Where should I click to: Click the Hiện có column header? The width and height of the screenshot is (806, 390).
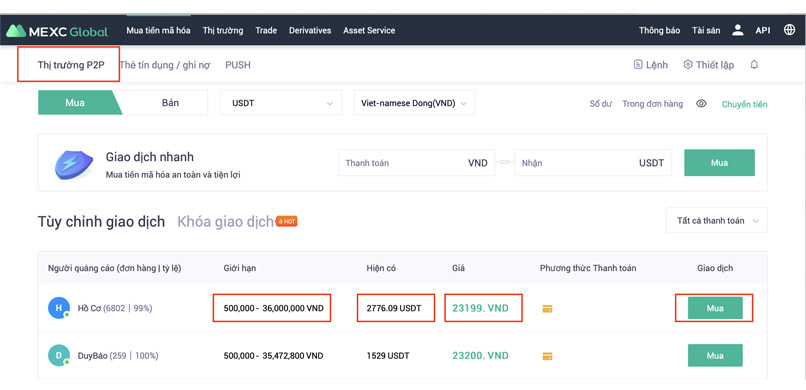coord(381,268)
